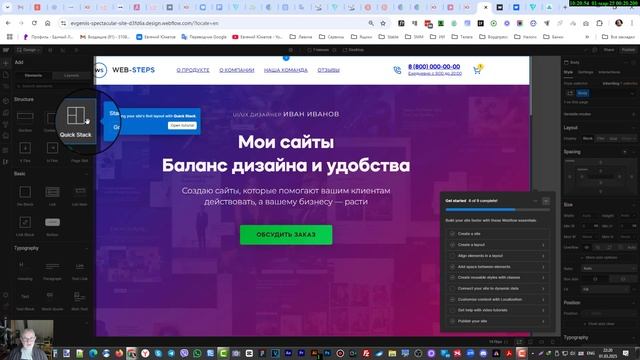This screenshot has height=360, width=640.
Task: Add a V Flex element
Action: [25, 151]
